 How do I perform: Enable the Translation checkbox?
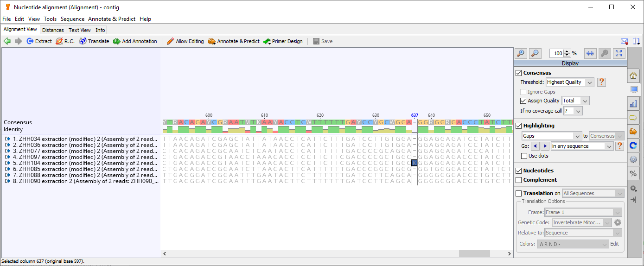519,193
